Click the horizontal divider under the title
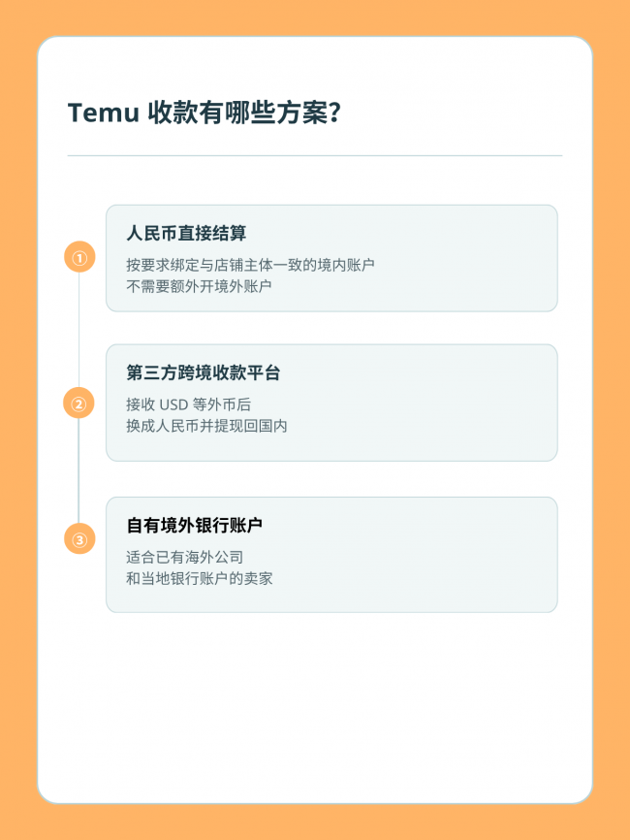Viewport: 630px width, 840px height. coord(315,156)
